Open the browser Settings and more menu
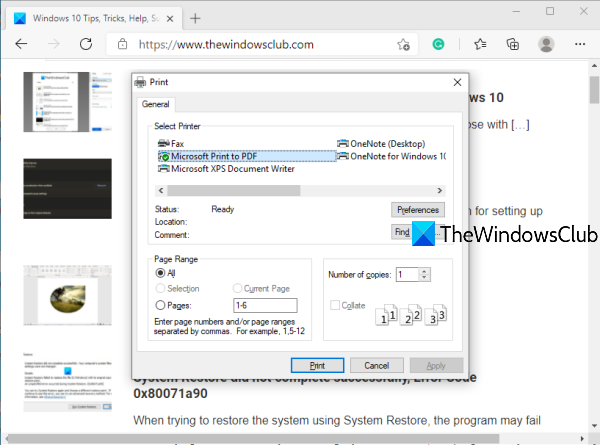Image resolution: width=600 pixels, height=445 pixels. click(x=580, y=44)
